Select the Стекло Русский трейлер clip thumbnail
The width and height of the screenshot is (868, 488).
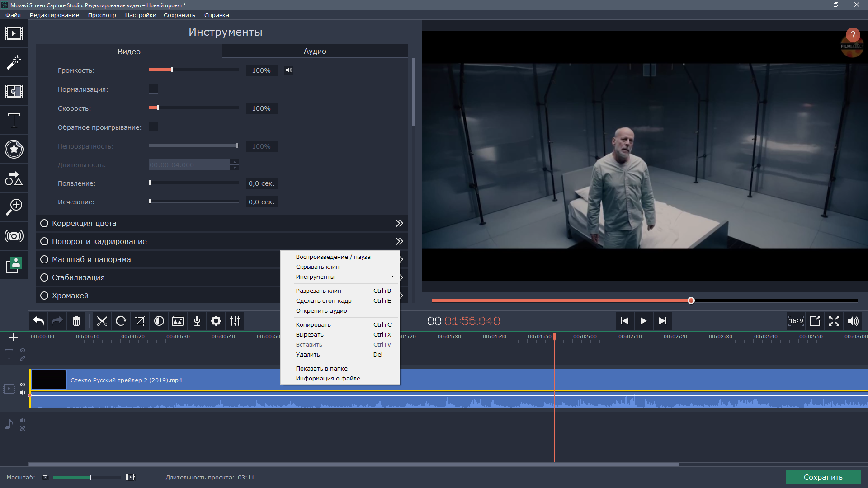(49, 380)
